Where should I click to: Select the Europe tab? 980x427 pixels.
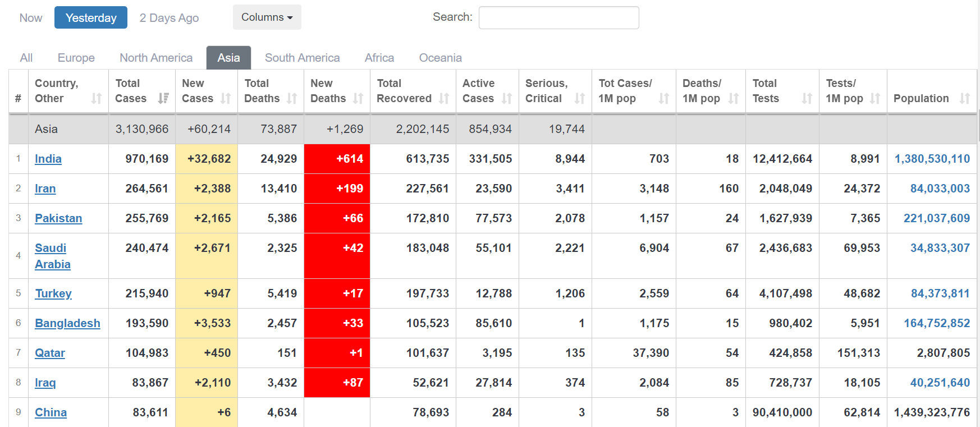click(76, 58)
